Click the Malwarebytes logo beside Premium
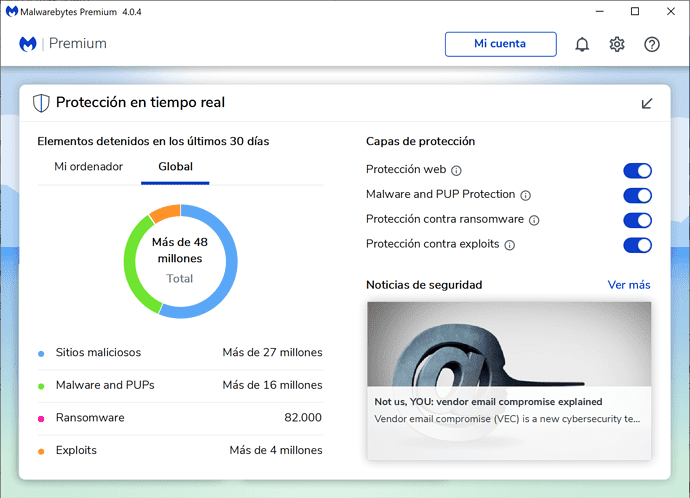Screen dimensions: 690x498 point(28,44)
